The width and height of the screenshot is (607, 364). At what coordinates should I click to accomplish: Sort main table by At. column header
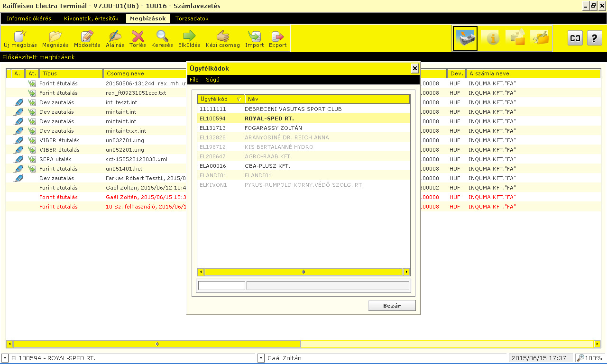pos(32,73)
